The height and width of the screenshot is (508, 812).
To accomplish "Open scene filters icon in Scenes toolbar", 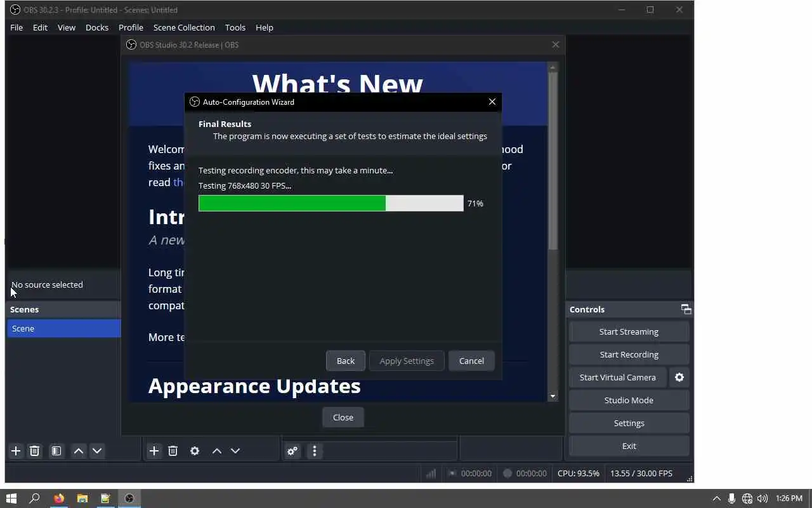I will (56, 451).
